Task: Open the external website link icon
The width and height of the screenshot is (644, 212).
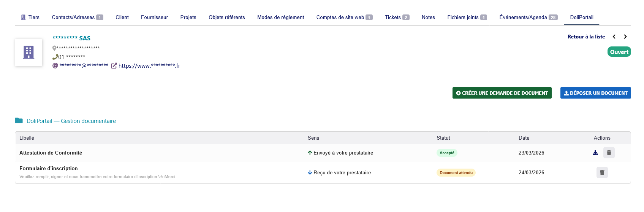Action: click(114, 65)
